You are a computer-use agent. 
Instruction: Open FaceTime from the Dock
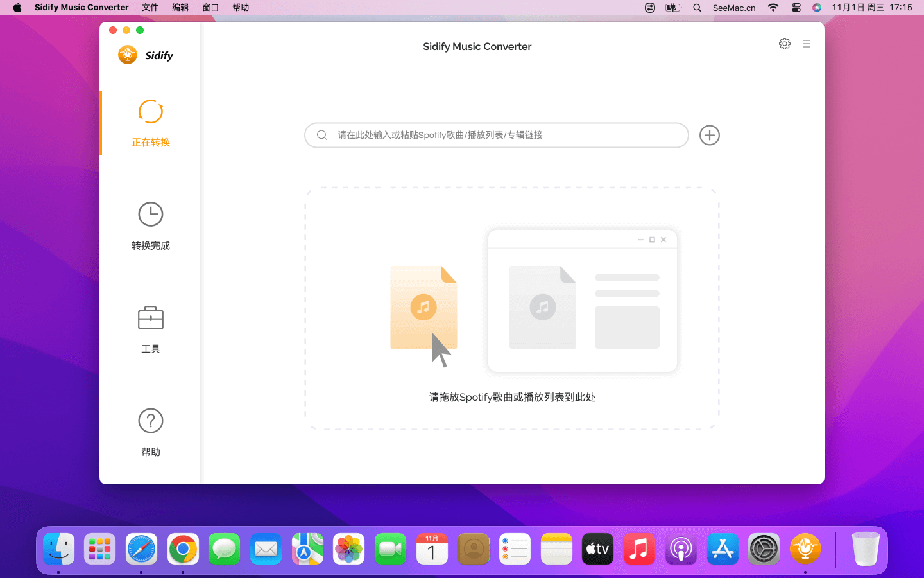click(x=390, y=549)
